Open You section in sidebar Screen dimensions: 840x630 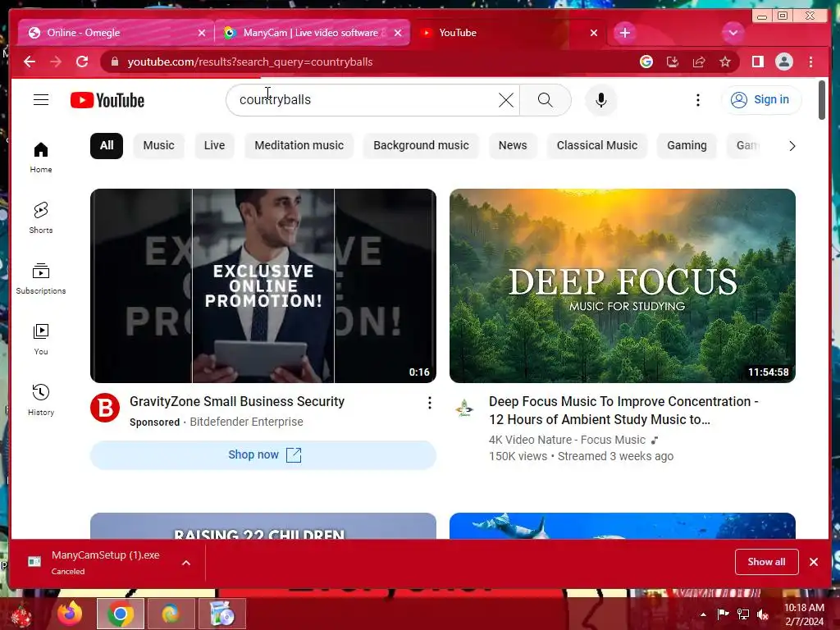click(x=41, y=339)
